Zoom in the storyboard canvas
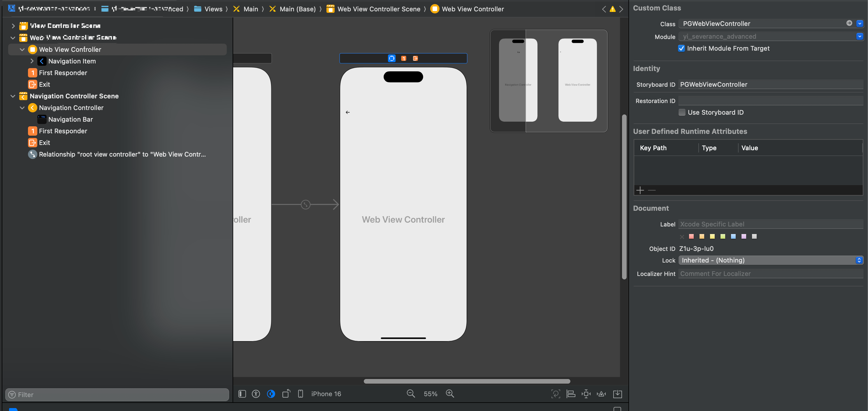868x411 pixels. (x=450, y=394)
